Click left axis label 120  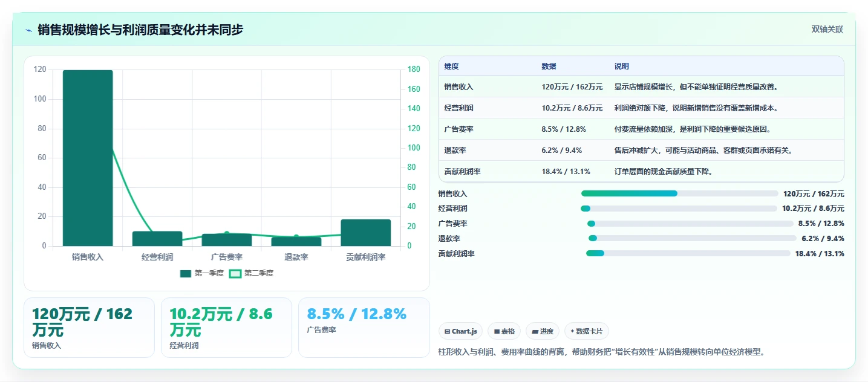pos(40,70)
